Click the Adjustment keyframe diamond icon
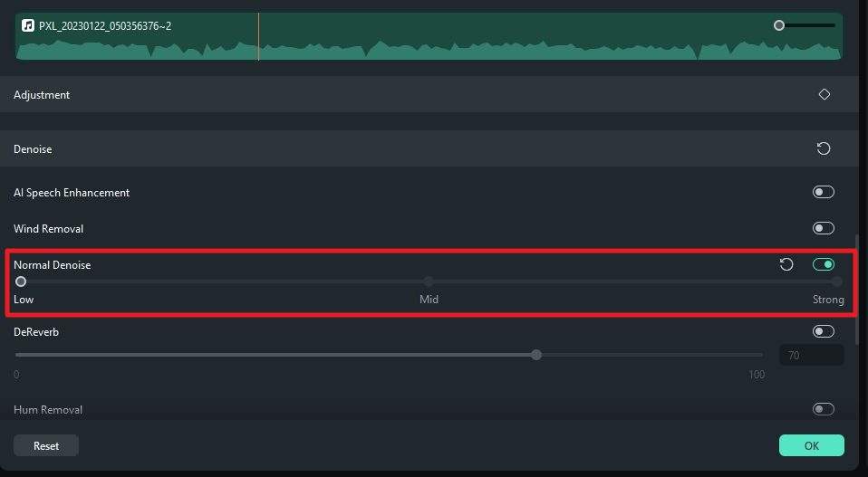The image size is (868, 477). [x=825, y=94]
